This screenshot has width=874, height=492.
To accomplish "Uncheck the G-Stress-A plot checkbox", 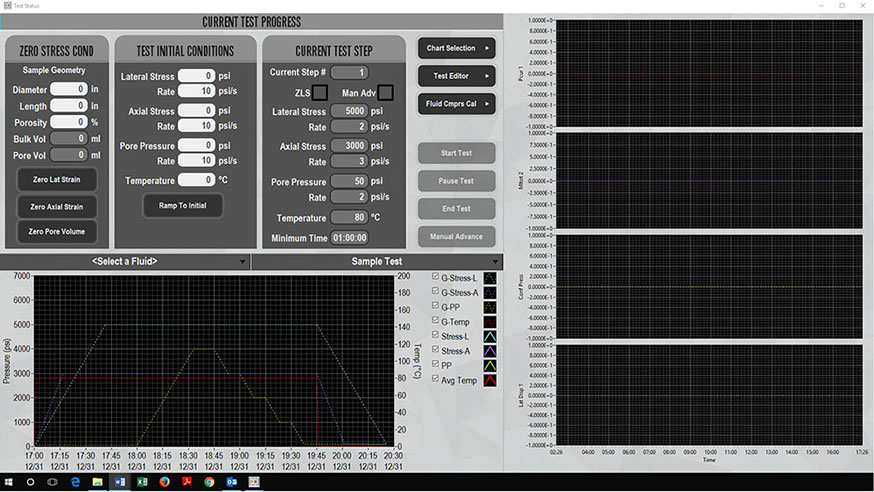I will (434, 292).
